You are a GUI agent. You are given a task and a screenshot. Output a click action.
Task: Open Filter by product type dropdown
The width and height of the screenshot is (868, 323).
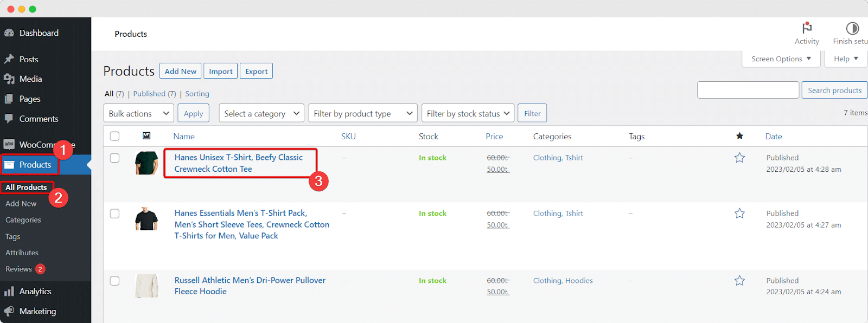tap(363, 113)
